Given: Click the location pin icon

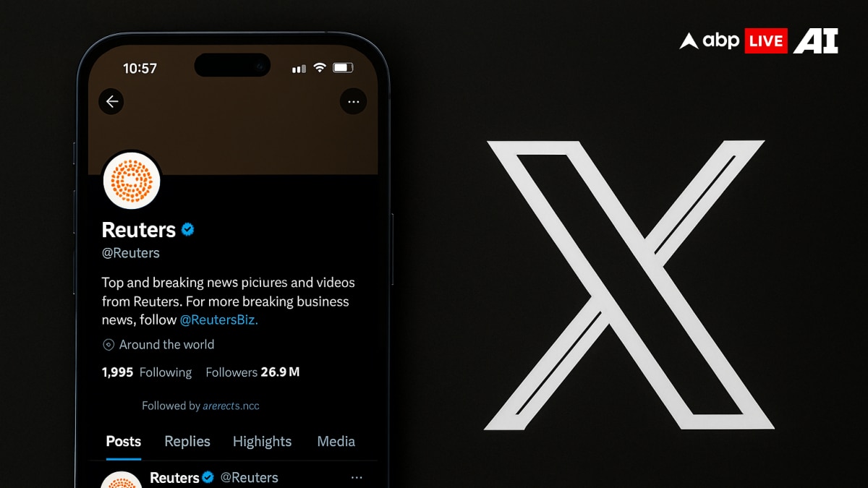Looking at the screenshot, I should pos(109,345).
